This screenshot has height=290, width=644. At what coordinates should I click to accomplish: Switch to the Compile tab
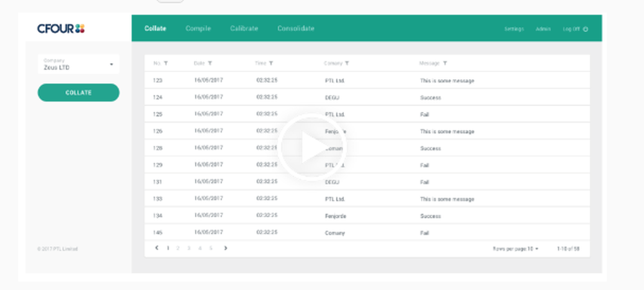[198, 28]
